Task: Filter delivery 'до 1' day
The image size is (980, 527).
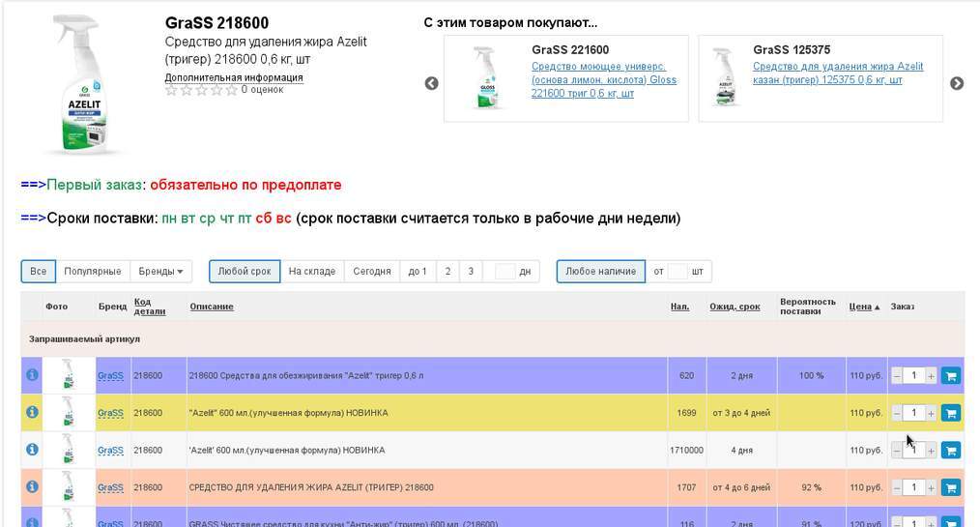Action: pos(418,272)
